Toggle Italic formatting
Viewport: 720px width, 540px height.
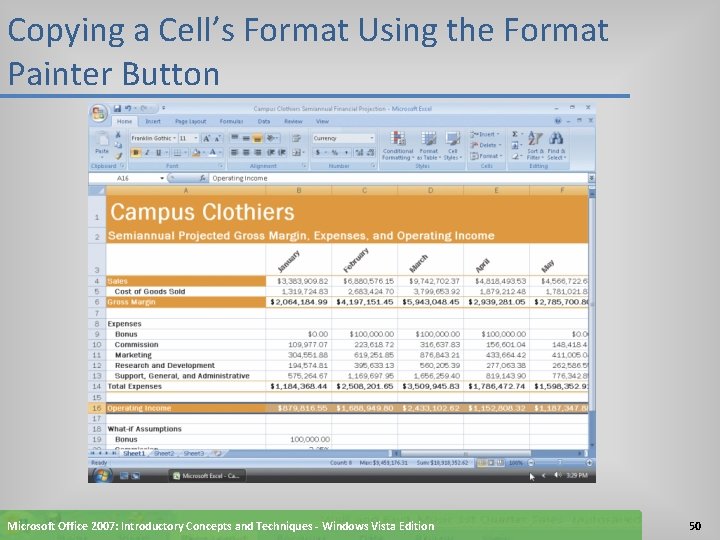point(147,152)
